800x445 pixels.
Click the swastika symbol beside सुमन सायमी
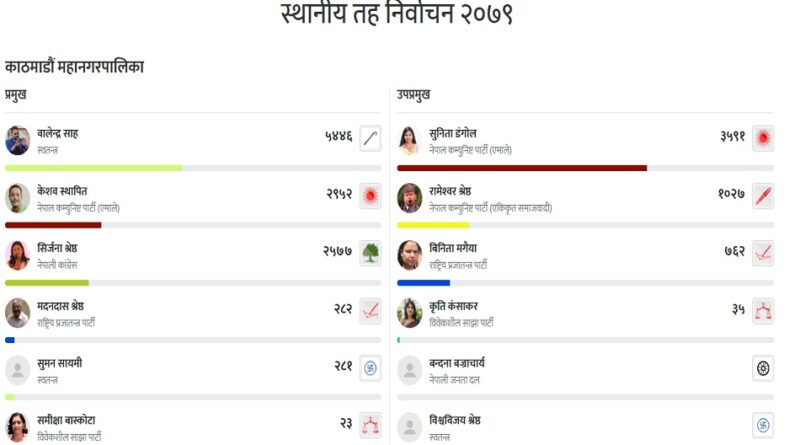coord(370,368)
